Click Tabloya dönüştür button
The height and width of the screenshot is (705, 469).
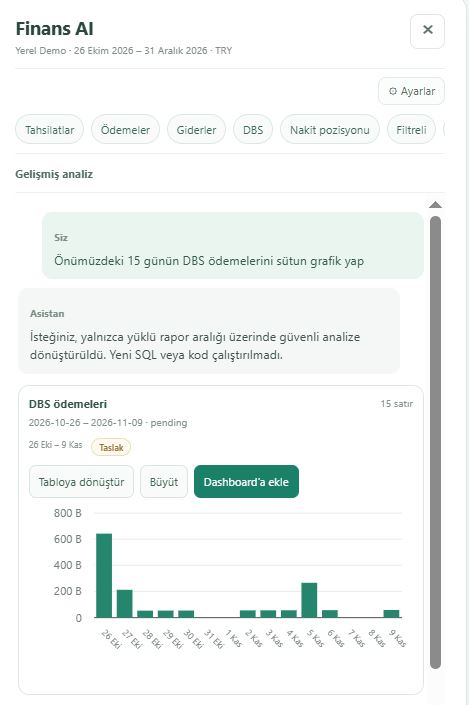pyautogui.click(x=81, y=482)
